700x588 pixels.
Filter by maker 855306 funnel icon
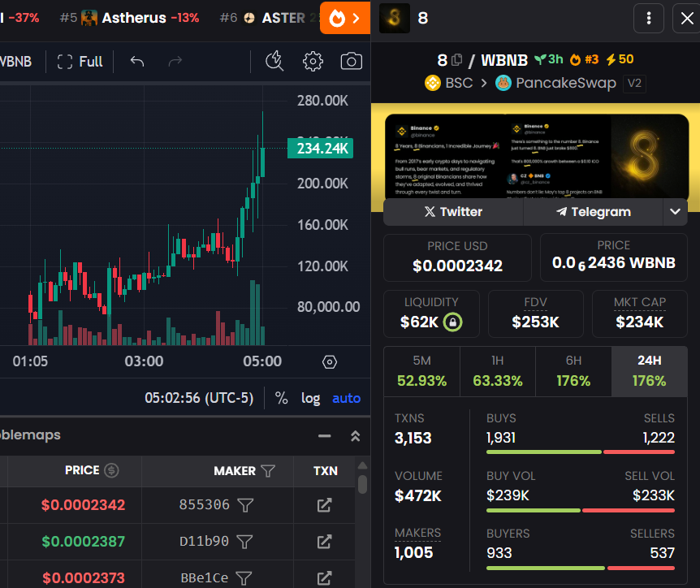point(245,505)
